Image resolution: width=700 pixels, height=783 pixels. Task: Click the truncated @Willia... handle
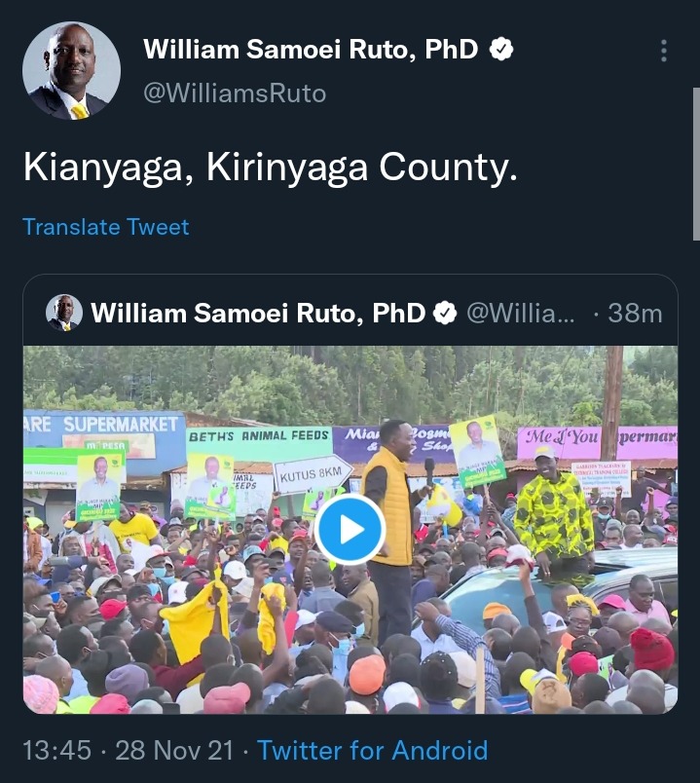pyautogui.click(x=521, y=313)
